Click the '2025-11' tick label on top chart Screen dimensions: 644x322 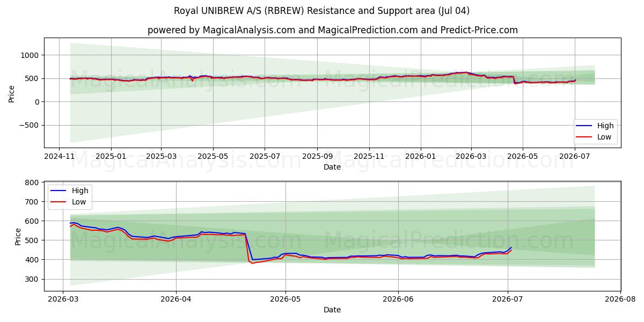coord(369,156)
